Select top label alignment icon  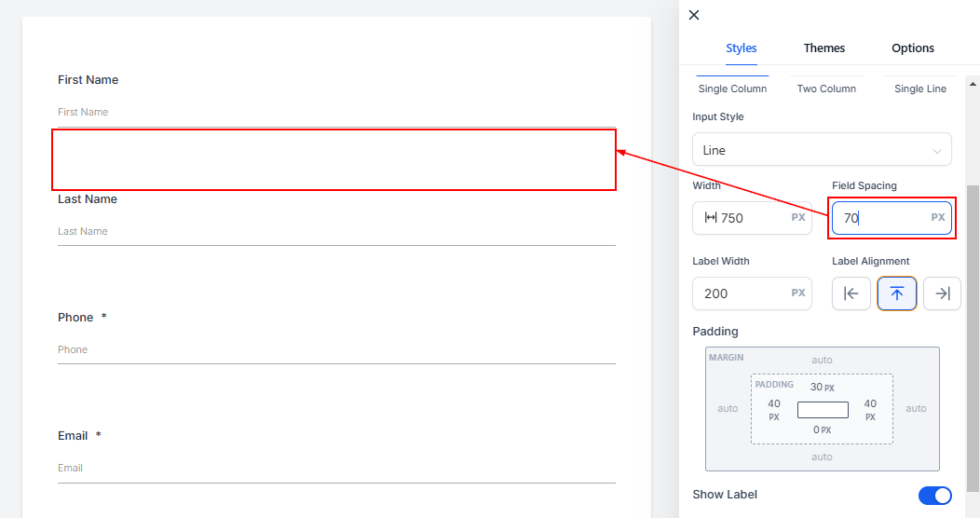coord(896,293)
